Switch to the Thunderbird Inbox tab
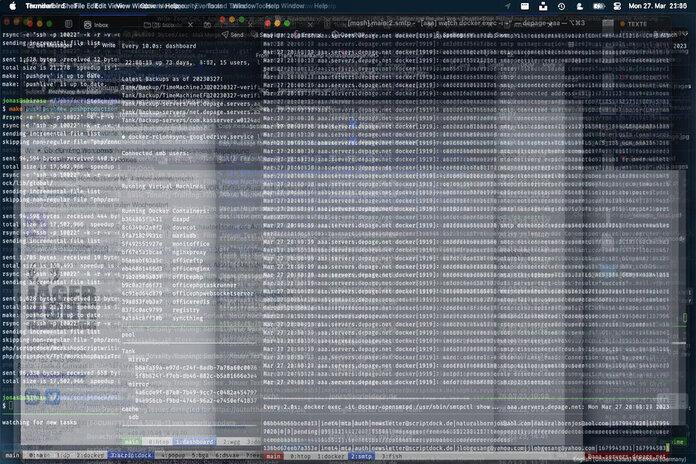 click(96, 25)
